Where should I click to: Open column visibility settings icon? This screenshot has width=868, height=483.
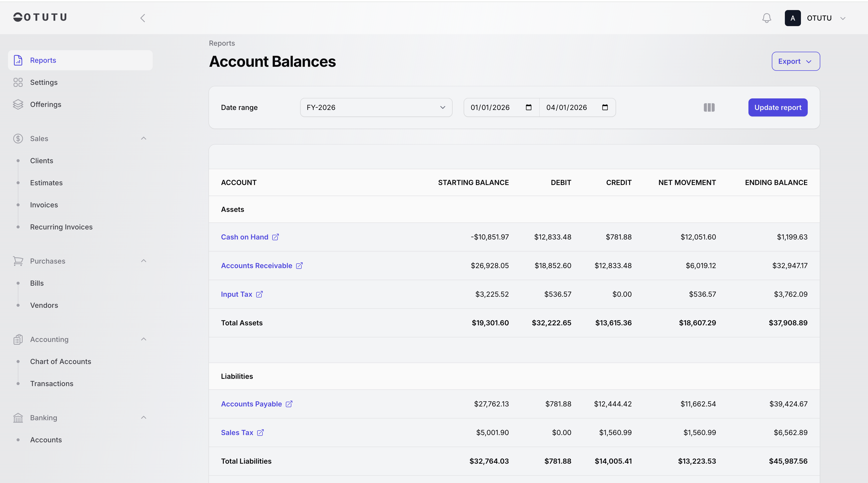[x=709, y=107]
